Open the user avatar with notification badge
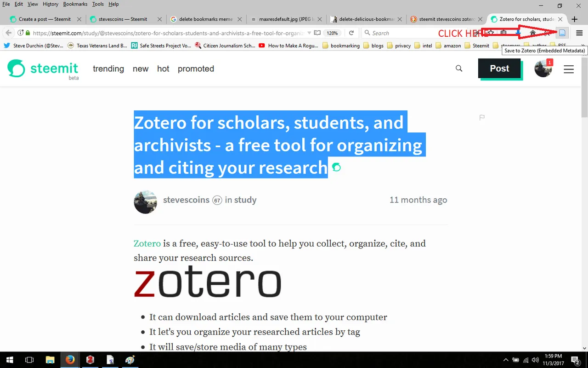The height and width of the screenshot is (368, 588). tap(543, 69)
